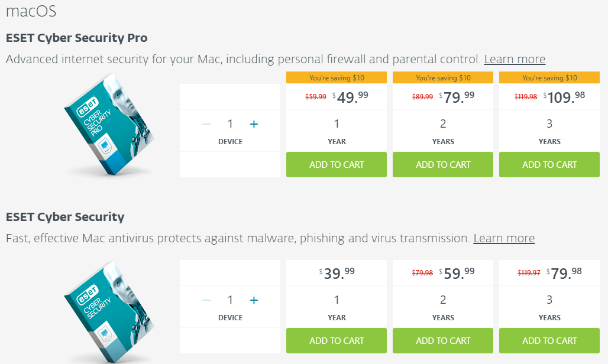Click the ESET Cyber Security box image
This screenshot has width=608, height=364.
point(109,312)
